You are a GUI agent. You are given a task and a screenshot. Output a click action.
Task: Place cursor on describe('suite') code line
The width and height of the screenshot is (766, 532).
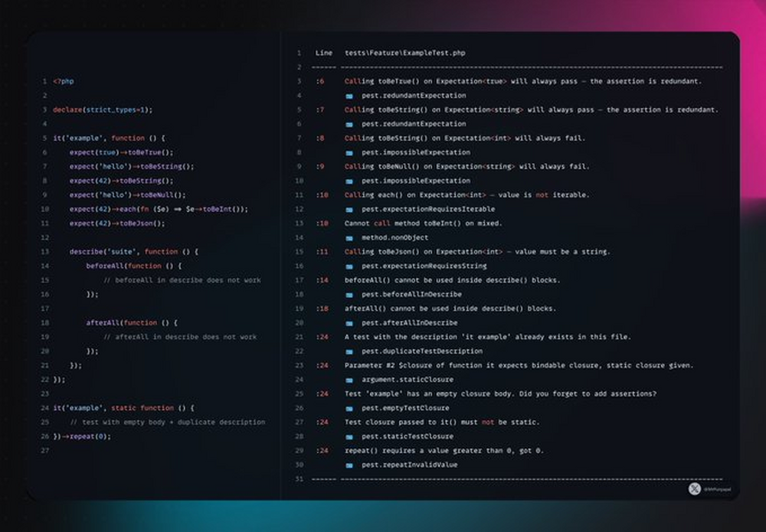(126, 252)
